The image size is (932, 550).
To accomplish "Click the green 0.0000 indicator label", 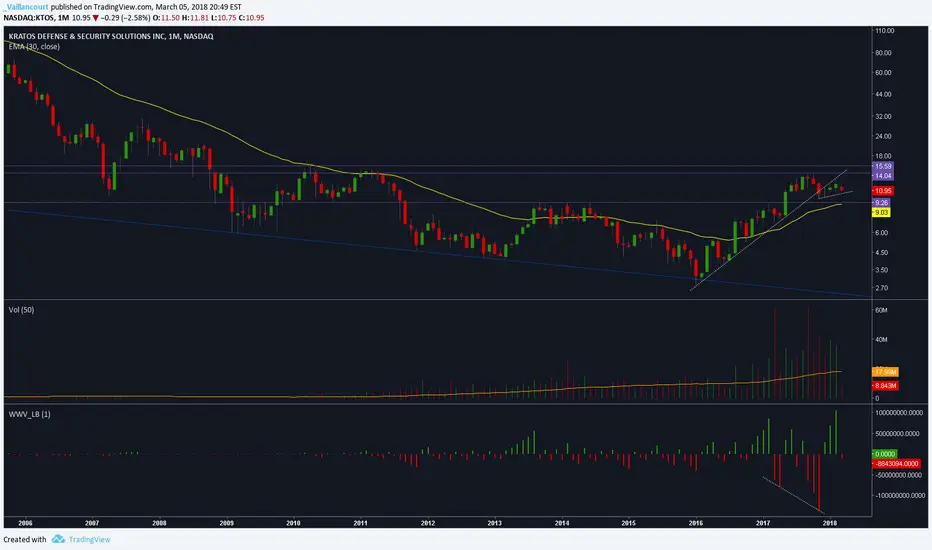I will click(884, 454).
